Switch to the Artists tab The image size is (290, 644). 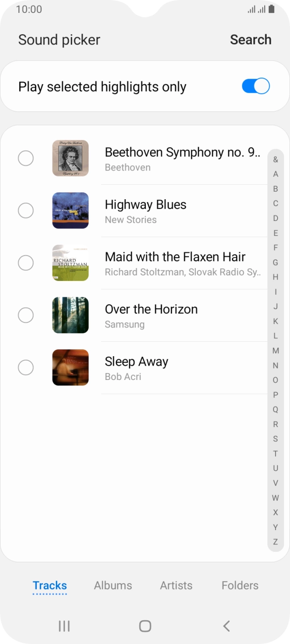point(176,585)
